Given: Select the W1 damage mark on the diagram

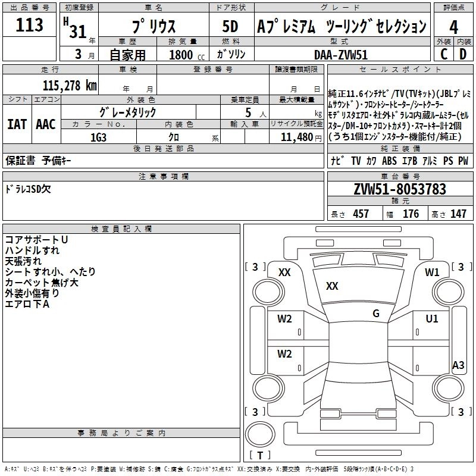Looking at the screenshot, I should click(x=432, y=273).
